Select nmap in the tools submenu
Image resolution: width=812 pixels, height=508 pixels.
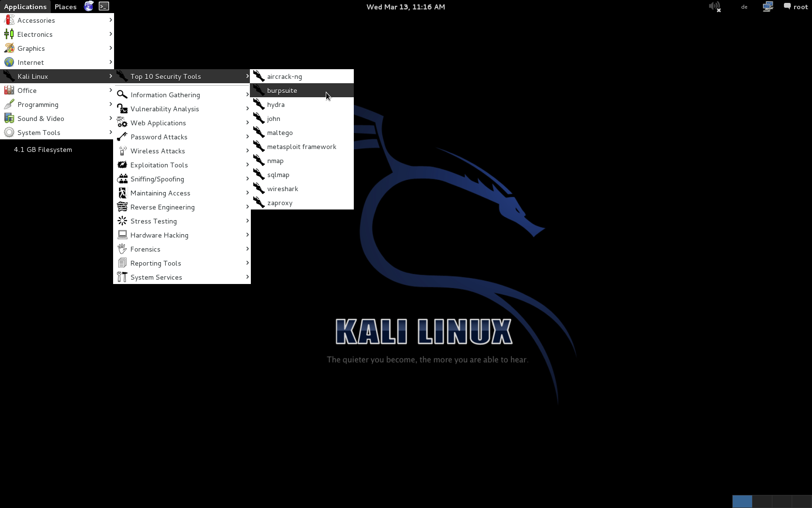(302, 161)
